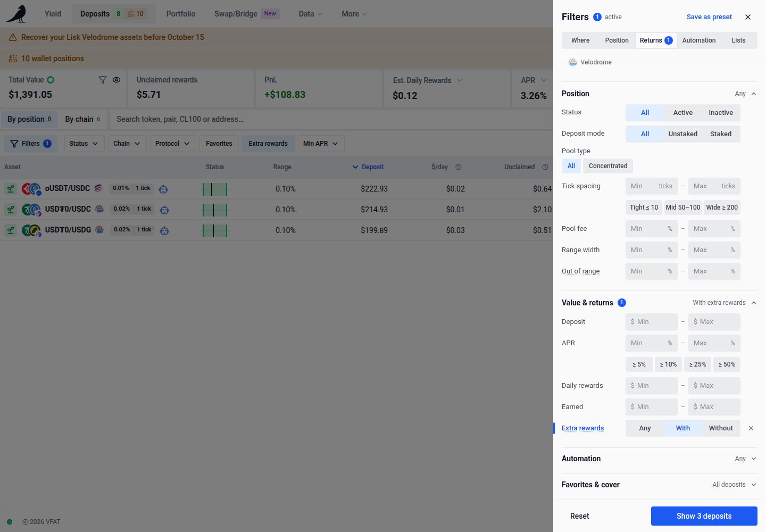This screenshot has height=532, width=766.
Task: Click the robot icon in USD₮0/USDG row
Action: point(164,230)
